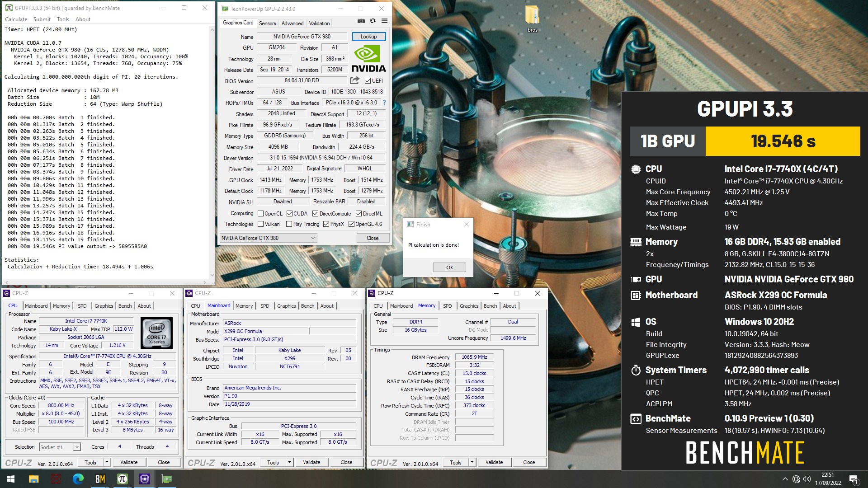Click the GPU-Z title bar icon
Screen dimensions: 868x488
point(225,9)
